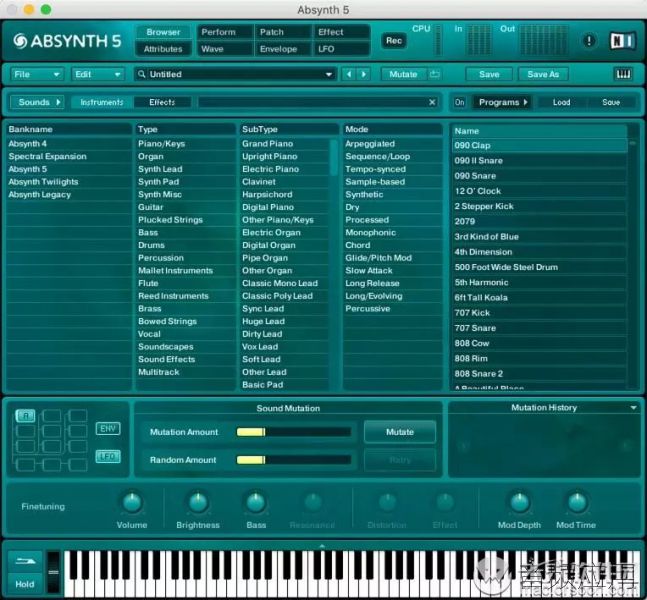Switch to the Browser tab

163,32
